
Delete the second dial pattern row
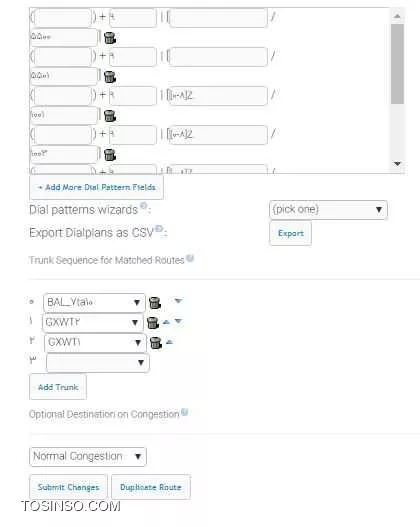click(110, 77)
